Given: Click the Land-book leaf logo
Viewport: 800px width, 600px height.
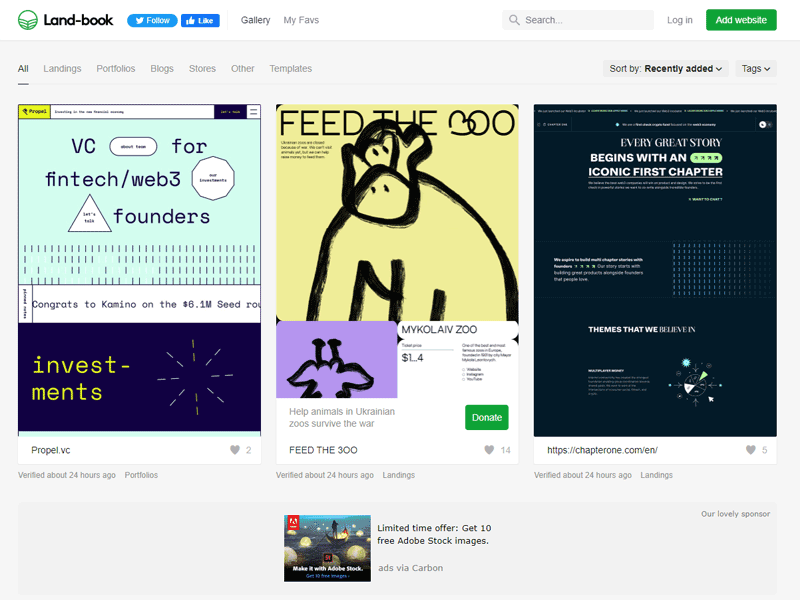Looking at the screenshot, I should pyautogui.click(x=28, y=20).
